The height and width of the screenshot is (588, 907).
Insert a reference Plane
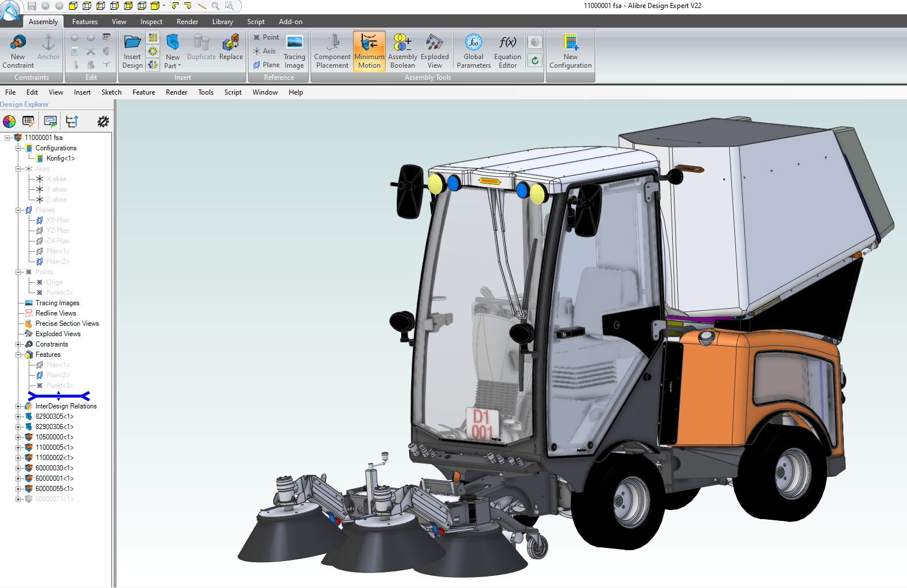tap(267, 65)
